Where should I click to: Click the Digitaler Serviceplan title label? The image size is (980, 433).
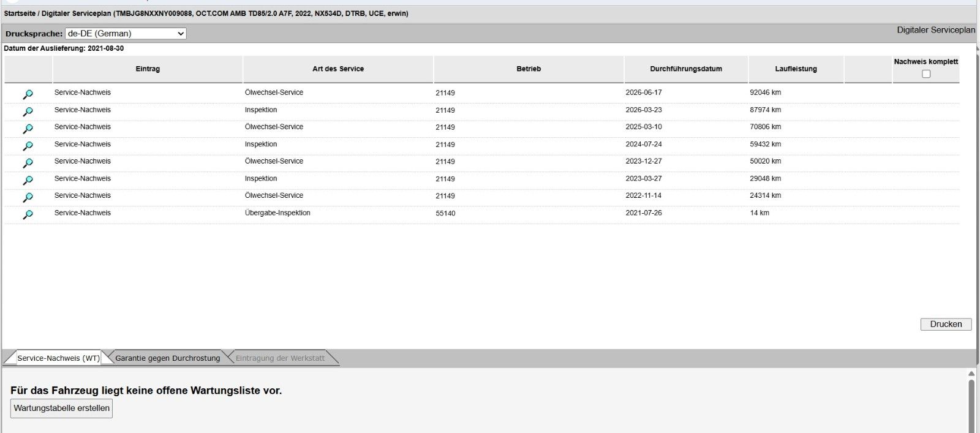tap(936, 30)
